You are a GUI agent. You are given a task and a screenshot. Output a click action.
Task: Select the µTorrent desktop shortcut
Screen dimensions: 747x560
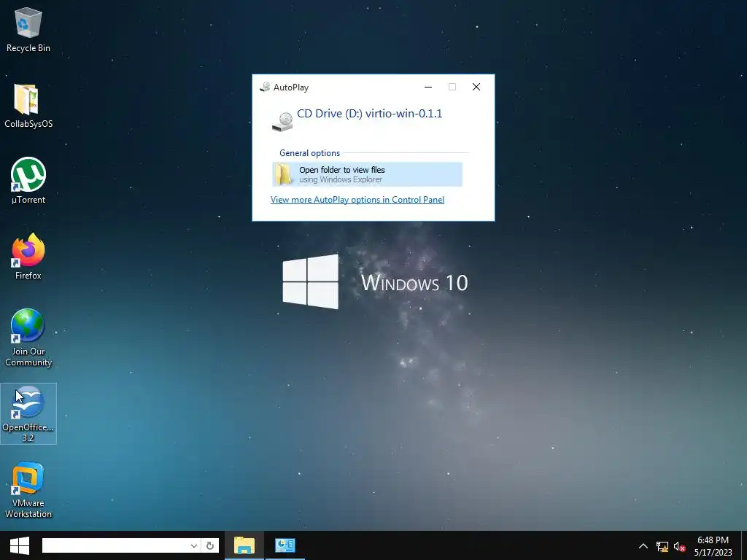[x=28, y=181]
